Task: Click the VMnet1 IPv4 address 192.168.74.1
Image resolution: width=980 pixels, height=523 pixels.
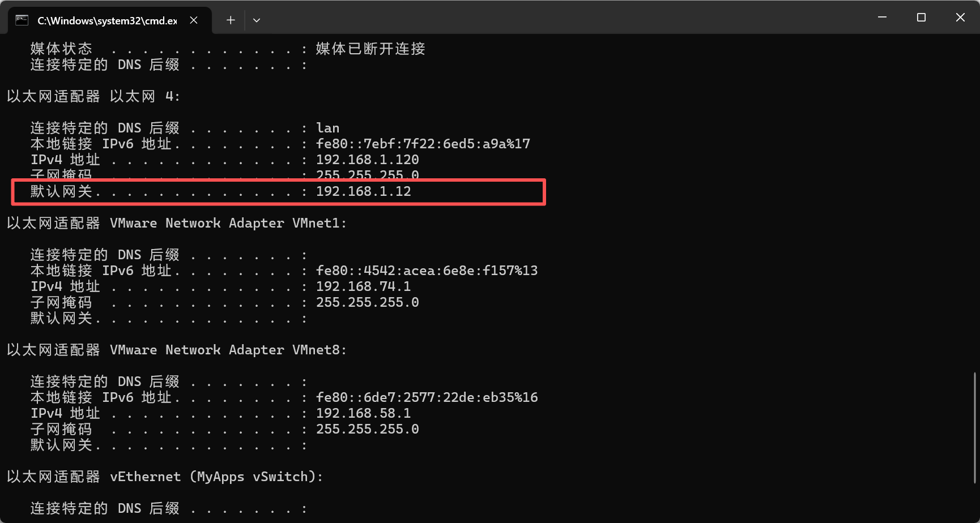Action: click(x=363, y=286)
